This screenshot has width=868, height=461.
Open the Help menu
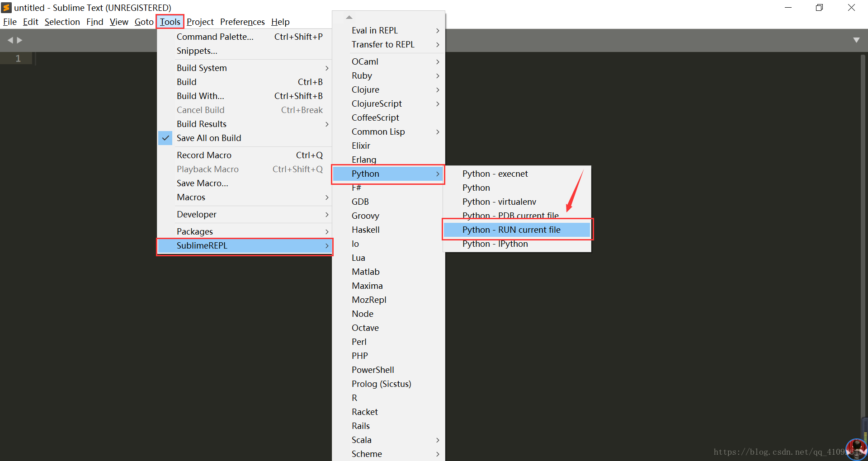pyautogui.click(x=280, y=22)
